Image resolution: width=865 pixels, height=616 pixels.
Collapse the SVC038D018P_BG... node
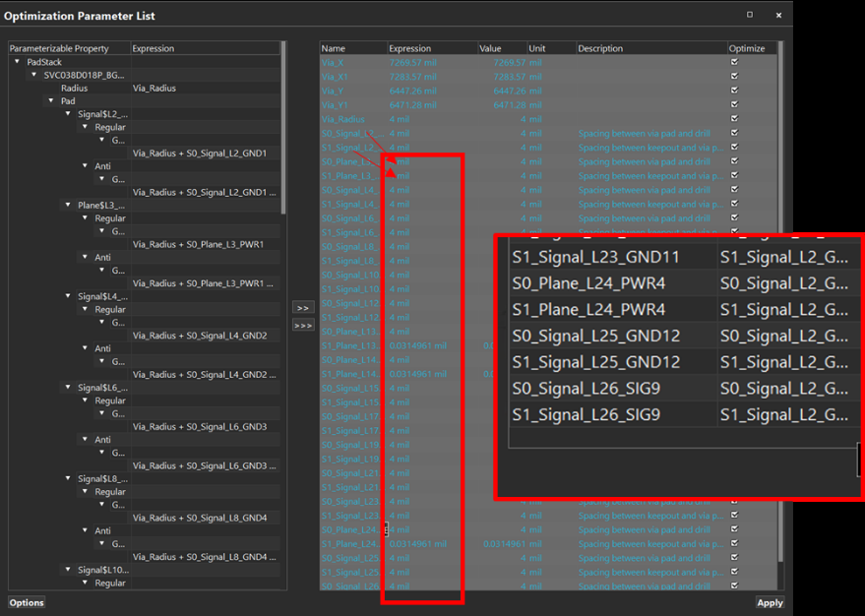(x=34, y=75)
